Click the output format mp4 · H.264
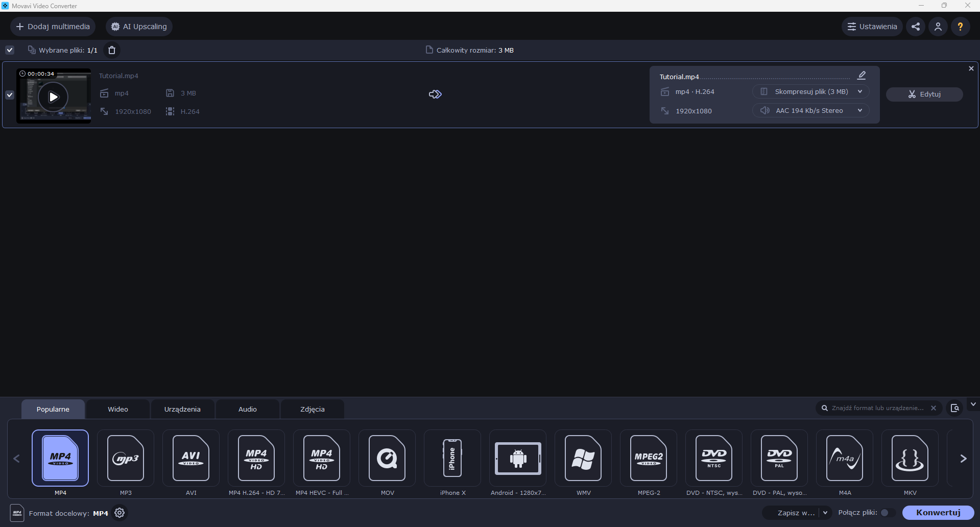 695,92
